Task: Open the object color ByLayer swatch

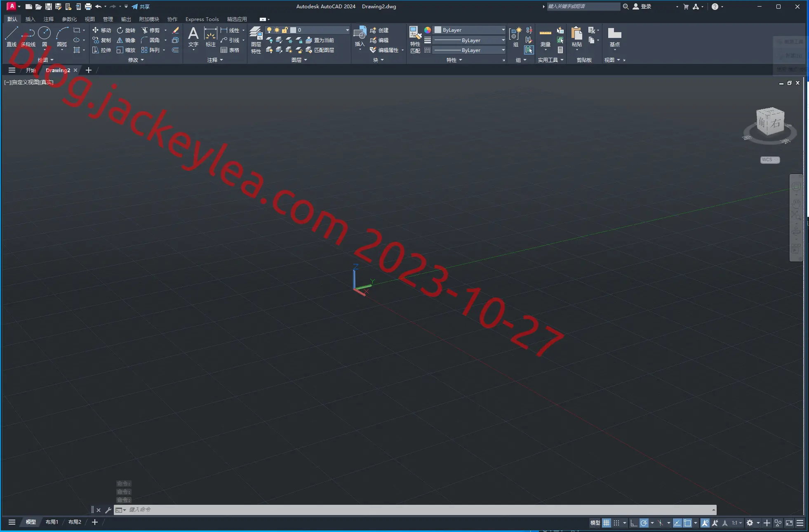Action: [x=469, y=30]
